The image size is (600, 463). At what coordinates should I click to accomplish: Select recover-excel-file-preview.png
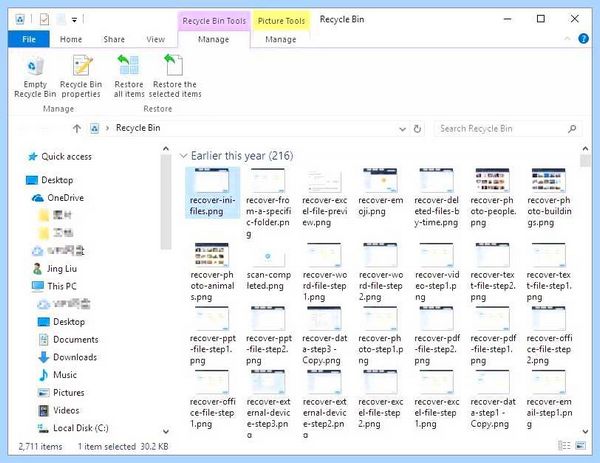324,198
